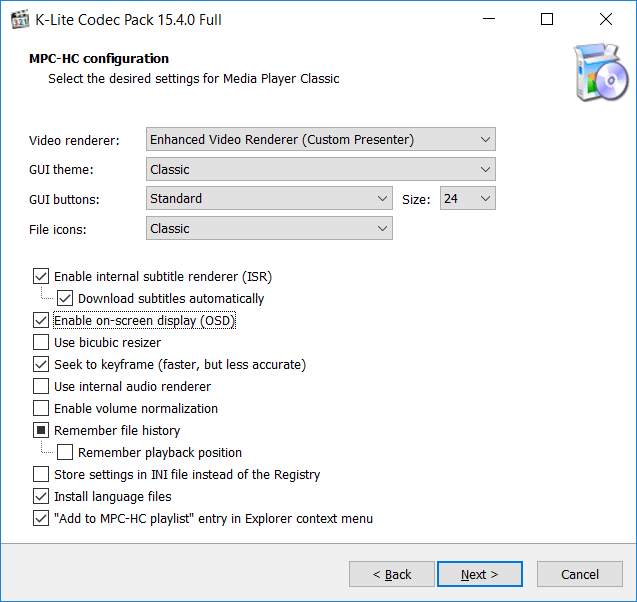Click the 'MPC-HC configuration' heading
Screen dimensions: 637x602
pyautogui.click(x=99, y=58)
